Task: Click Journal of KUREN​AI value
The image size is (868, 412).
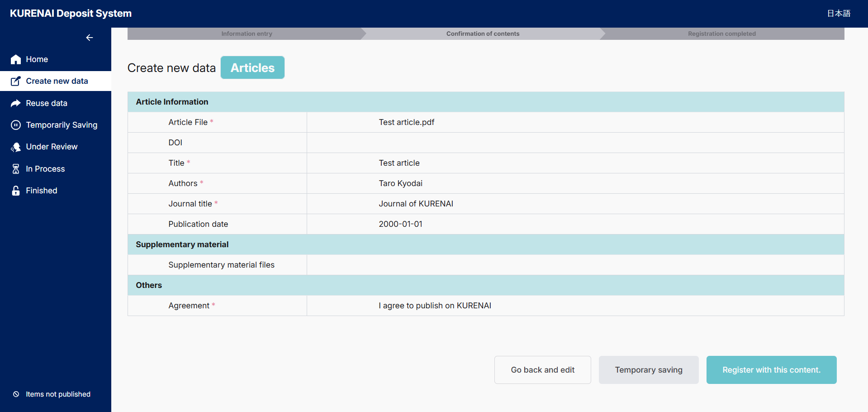Action: click(416, 204)
